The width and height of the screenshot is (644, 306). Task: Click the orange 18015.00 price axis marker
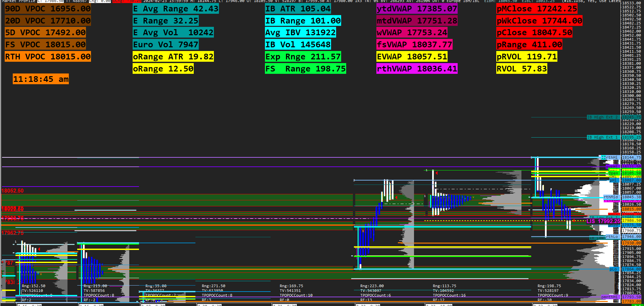pyautogui.click(x=631, y=209)
